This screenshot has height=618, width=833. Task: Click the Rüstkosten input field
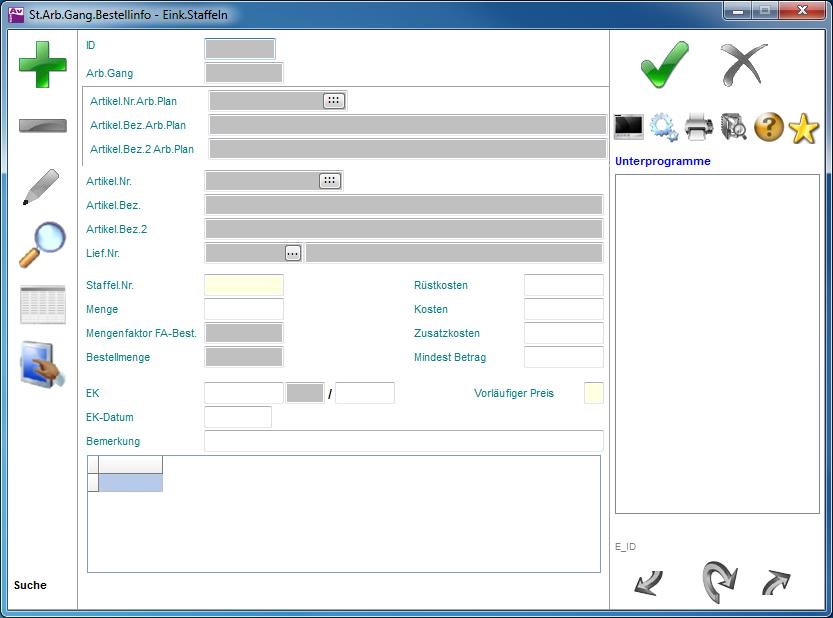point(563,285)
